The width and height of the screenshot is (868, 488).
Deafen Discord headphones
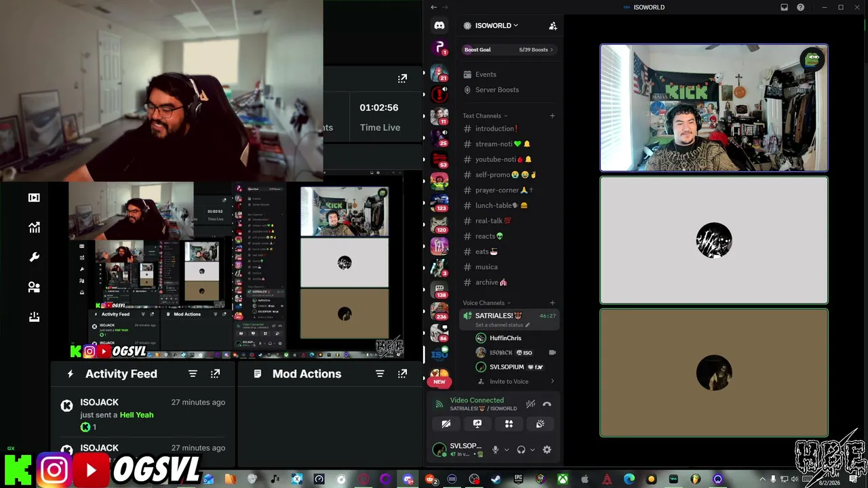521,449
